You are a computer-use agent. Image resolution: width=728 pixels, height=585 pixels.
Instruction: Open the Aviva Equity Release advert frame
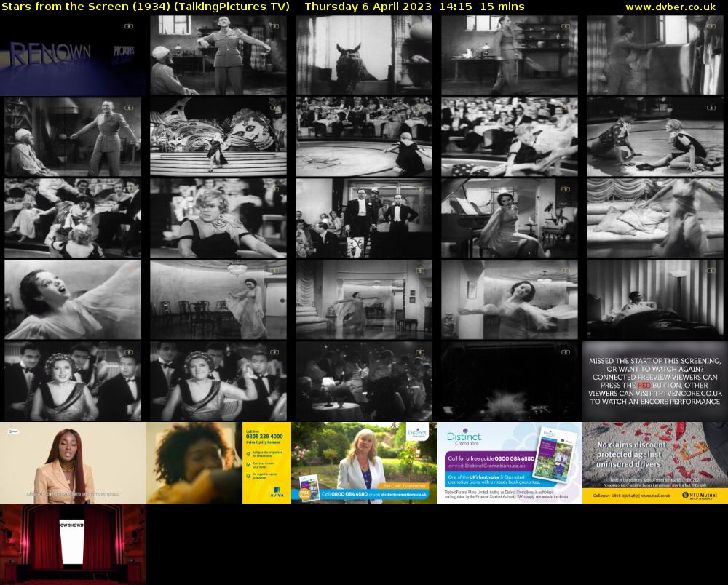(218, 463)
